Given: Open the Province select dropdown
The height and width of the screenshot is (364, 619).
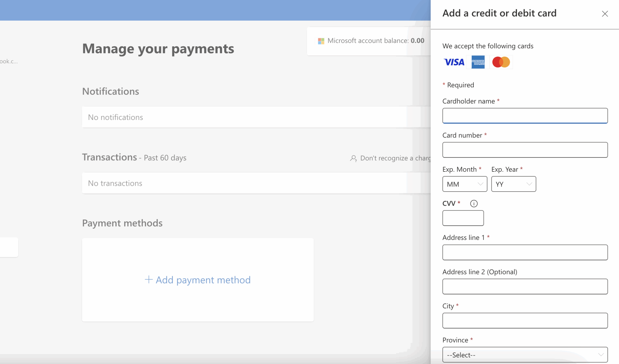Looking at the screenshot, I should tap(525, 355).
